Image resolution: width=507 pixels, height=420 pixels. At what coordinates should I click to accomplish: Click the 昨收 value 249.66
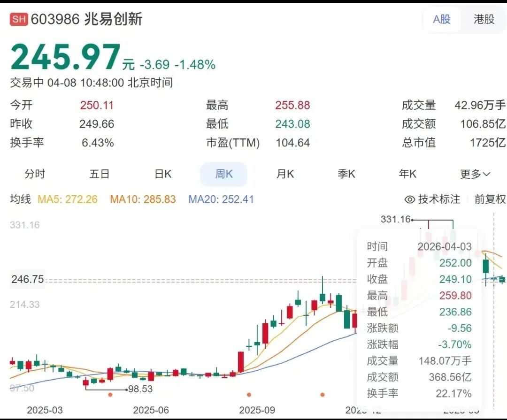(x=97, y=124)
